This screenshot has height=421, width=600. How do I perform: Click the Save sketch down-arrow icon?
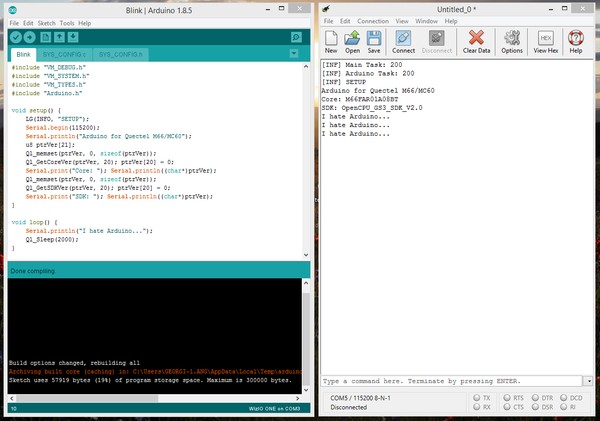click(73, 37)
